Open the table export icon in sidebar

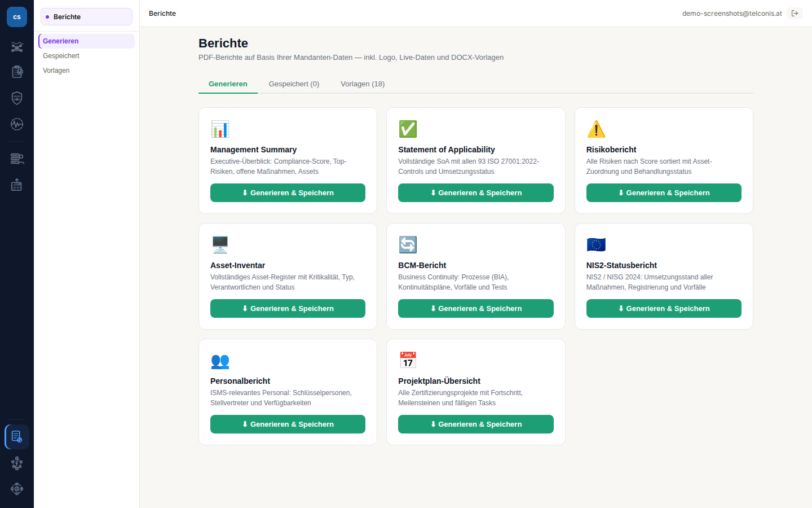tap(17, 185)
